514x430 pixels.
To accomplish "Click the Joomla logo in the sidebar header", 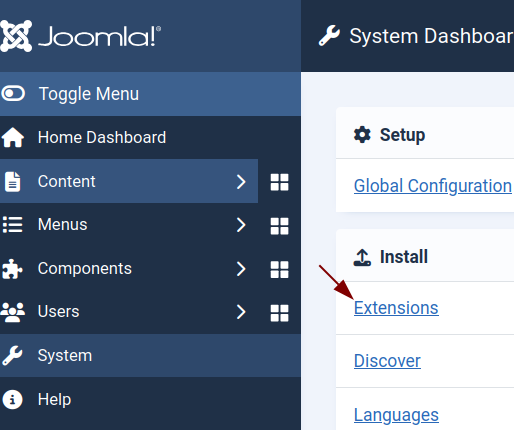I will pyautogui.click(x=80, y=36).
